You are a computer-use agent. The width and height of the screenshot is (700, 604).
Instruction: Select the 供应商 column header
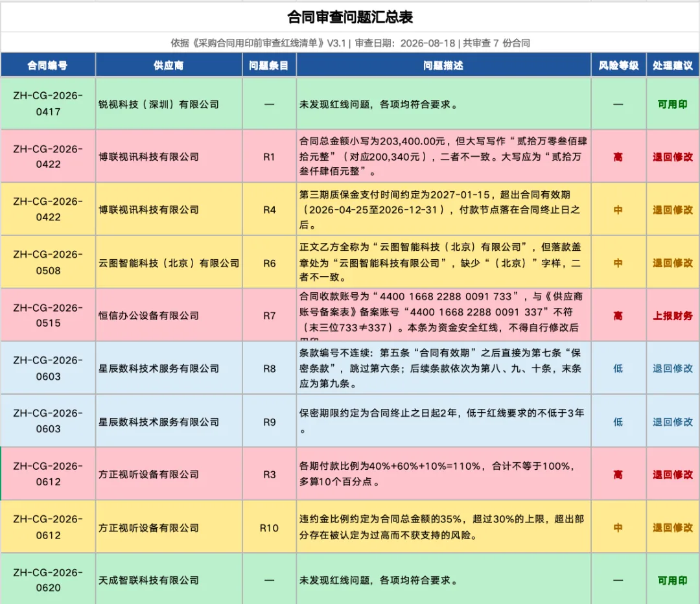click(x=169, y=65)
